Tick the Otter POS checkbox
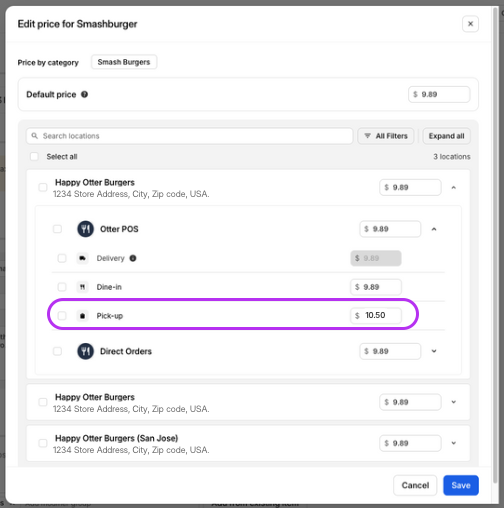This screenshot has width=504, height=508. (57, 229)
